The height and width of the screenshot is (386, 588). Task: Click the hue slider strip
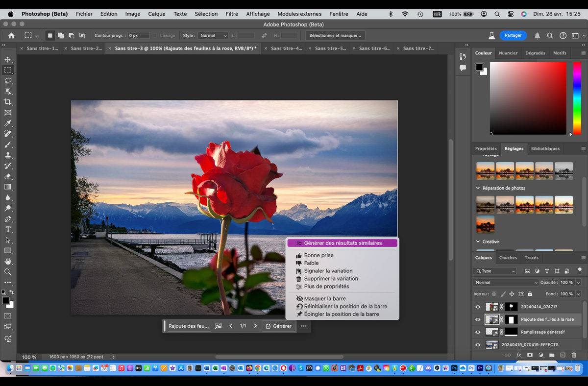point(577,97)
